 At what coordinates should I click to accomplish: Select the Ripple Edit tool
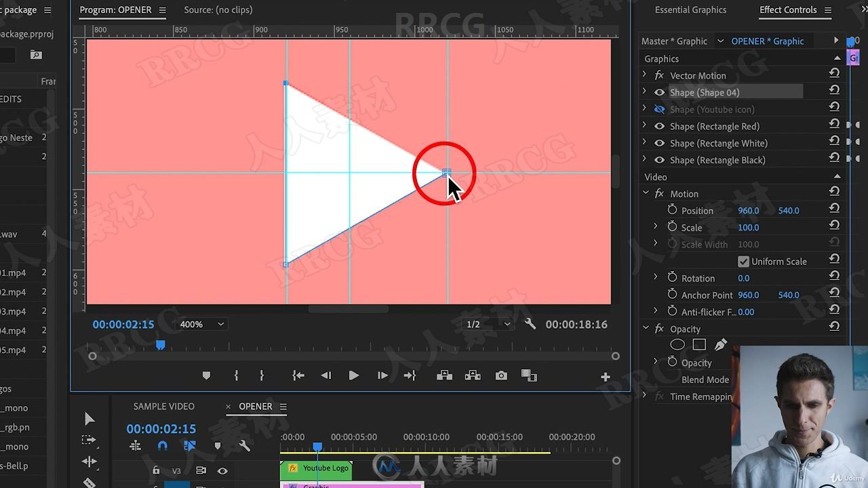click(x=89, y=462)
